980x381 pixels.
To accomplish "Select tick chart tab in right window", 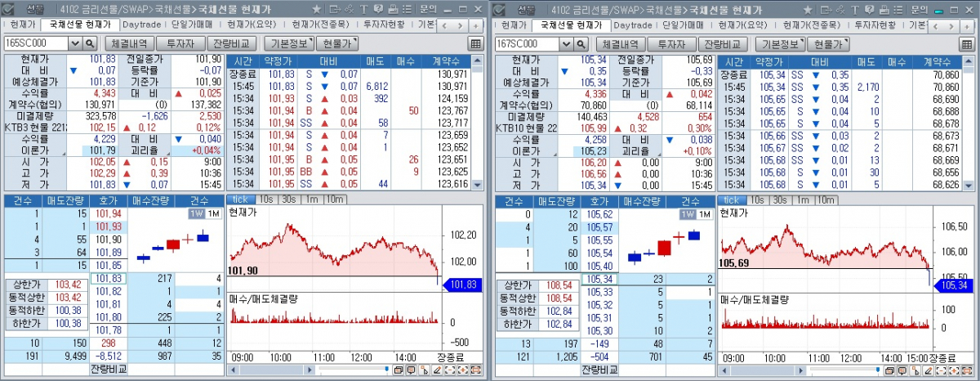I will (x=732, y=199).
